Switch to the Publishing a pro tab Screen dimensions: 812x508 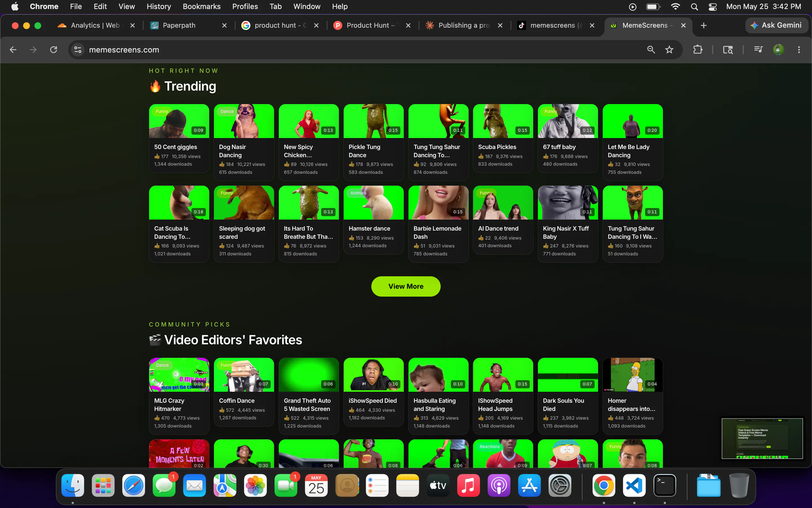[464, 25]
